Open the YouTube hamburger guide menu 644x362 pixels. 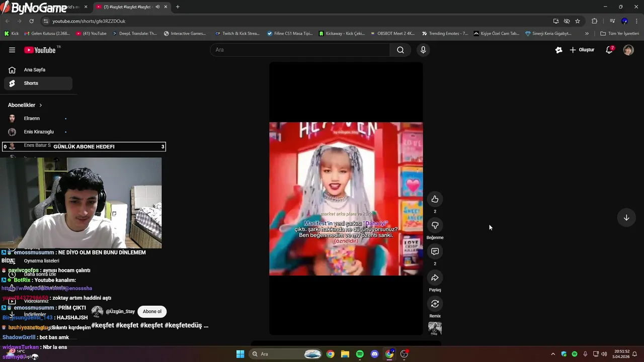(12, 50)
